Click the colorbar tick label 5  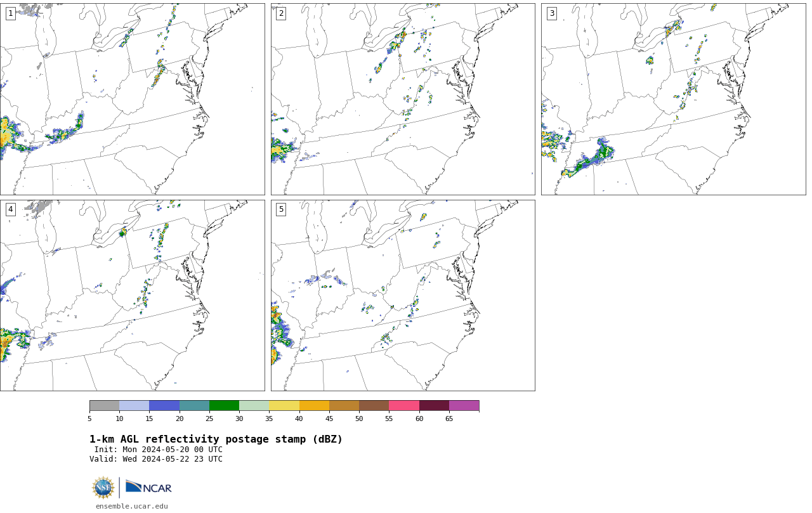pyautogui.click(x=89, y=419)
